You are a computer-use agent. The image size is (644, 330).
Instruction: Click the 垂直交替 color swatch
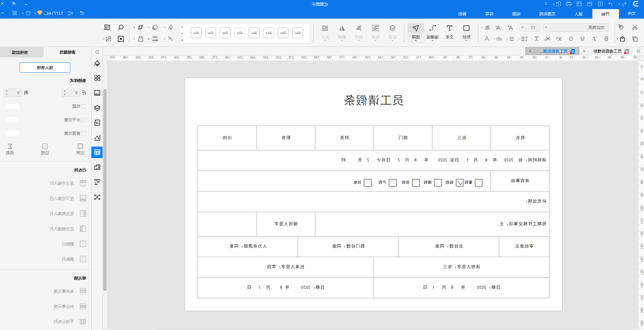click(x=12, y=133)
